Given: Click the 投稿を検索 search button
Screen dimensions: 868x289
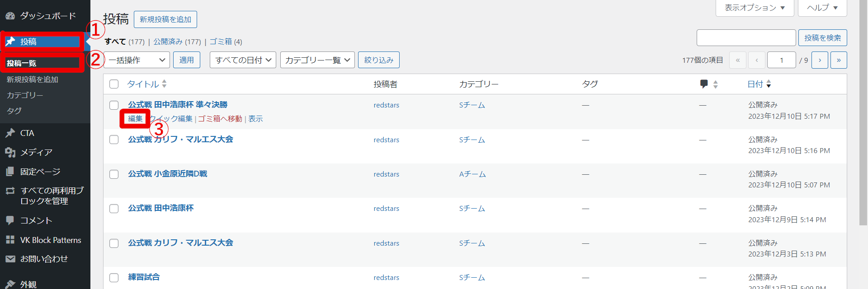Looking at the screenshot, I should 822,38.
